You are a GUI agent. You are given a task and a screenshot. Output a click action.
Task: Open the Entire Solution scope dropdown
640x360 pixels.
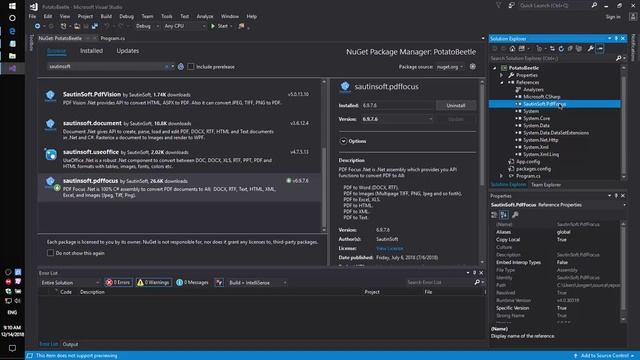pos(70,282)
